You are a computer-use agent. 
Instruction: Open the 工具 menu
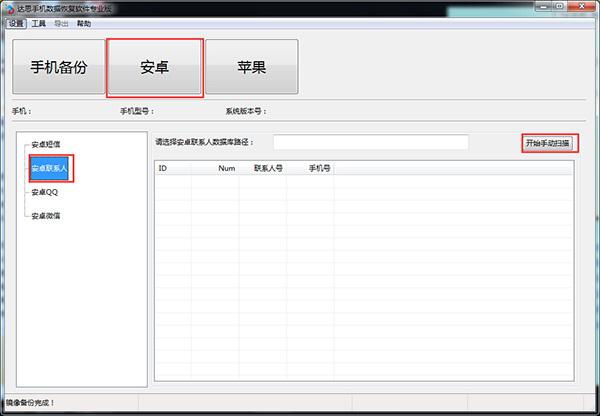click(x=39, y=24)
